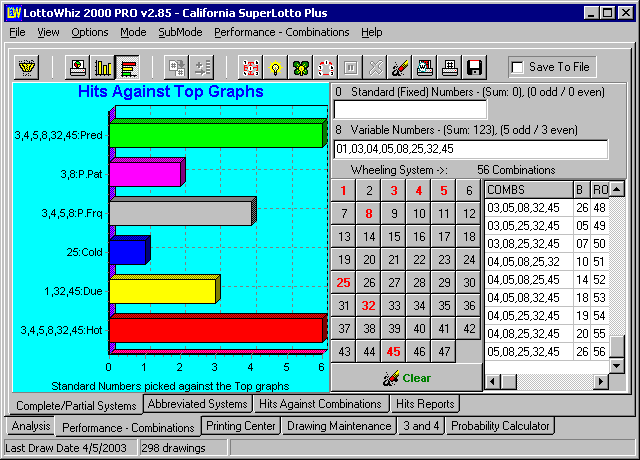
Task: Click the Word document printer icon
Action: (x=425, y=67)
